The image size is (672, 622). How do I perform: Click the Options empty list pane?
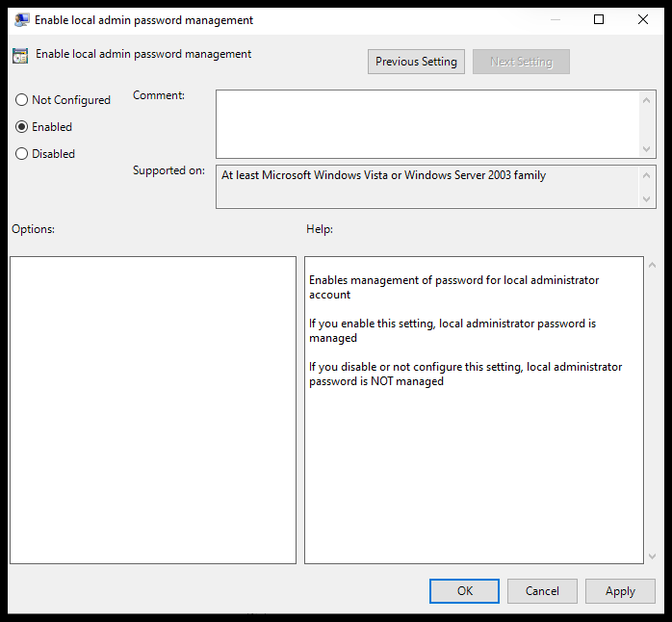tap(153, 410)
